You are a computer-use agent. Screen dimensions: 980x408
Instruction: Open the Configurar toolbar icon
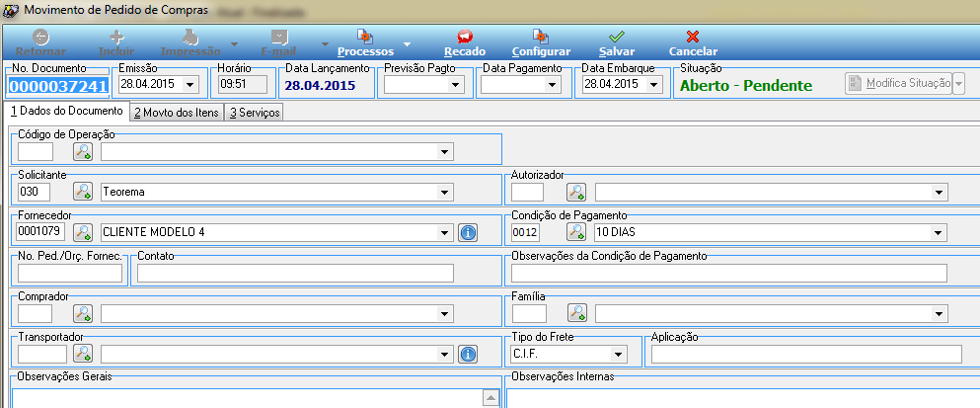point(541,37)
